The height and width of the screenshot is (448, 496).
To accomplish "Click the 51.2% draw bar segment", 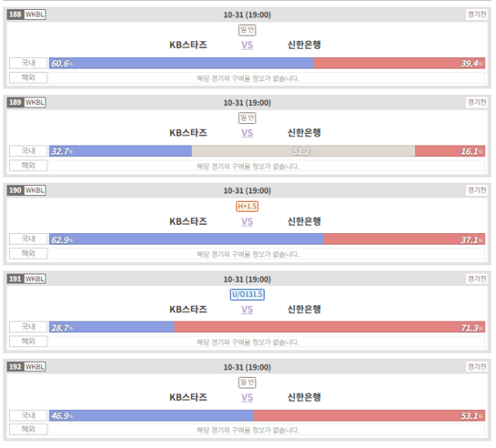I will click(303, 151).
